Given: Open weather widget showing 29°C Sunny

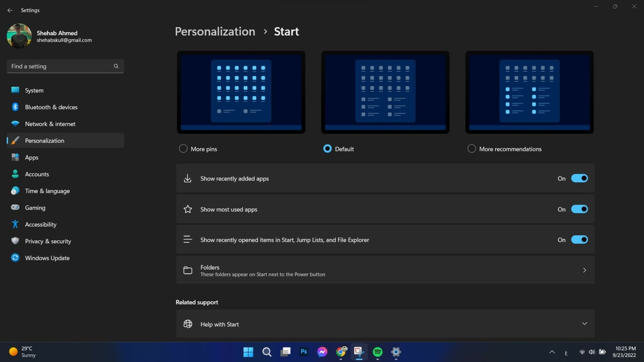Looking at the screenshot, I should click(22, 352).
